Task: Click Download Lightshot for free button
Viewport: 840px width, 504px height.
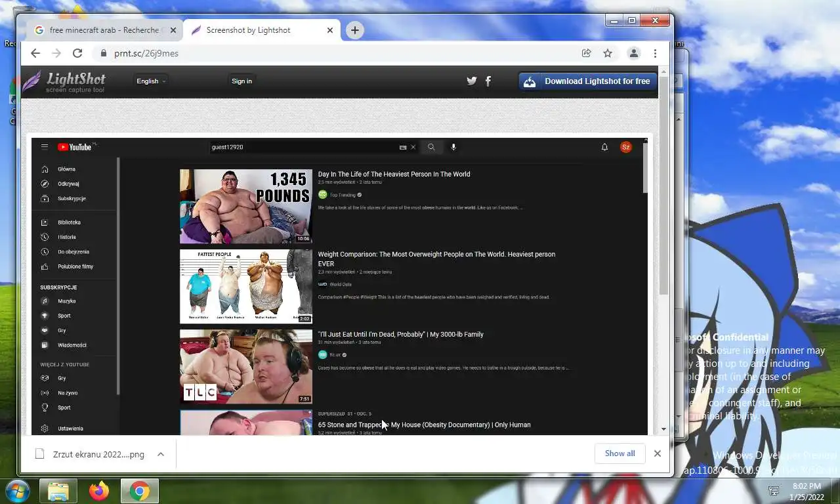Action: 588,81
